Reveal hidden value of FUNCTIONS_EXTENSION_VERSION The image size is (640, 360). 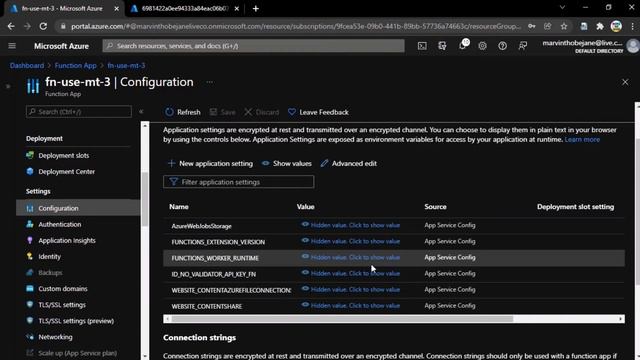point(351,241)
